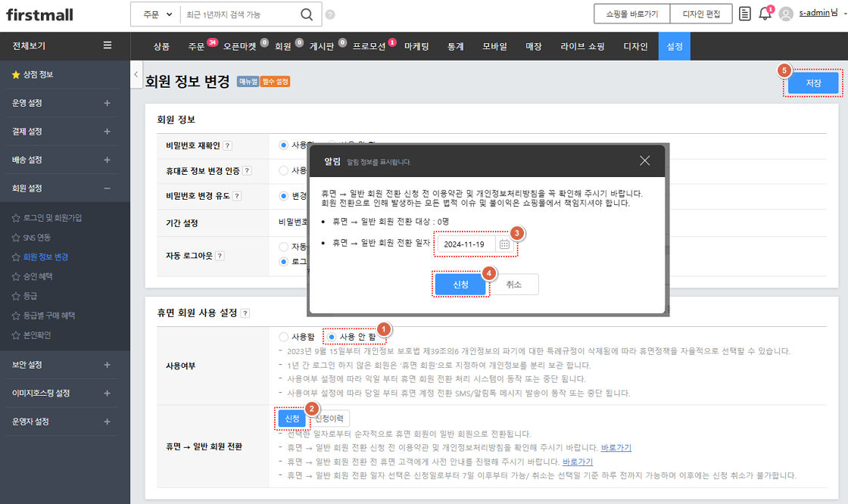Open the notification bell icon

tap(765, 14)
